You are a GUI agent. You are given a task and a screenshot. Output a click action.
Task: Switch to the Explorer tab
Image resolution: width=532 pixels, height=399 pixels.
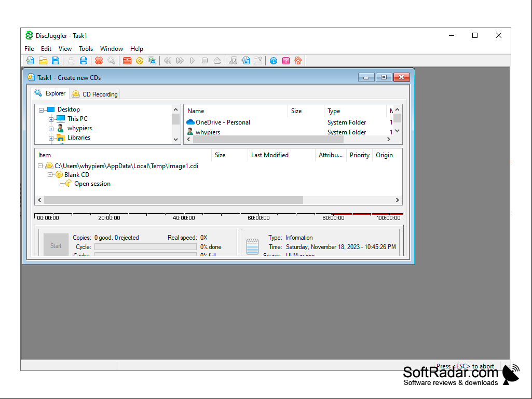[x=50, y=93]
